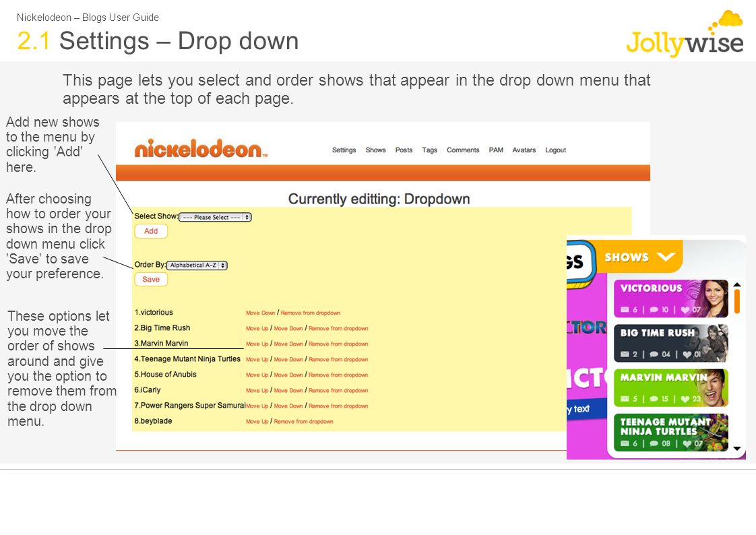Move Down Teenage Mutant Ninja Turtles
This screenshot has width=756, height=535.
[x=288, y=359]
